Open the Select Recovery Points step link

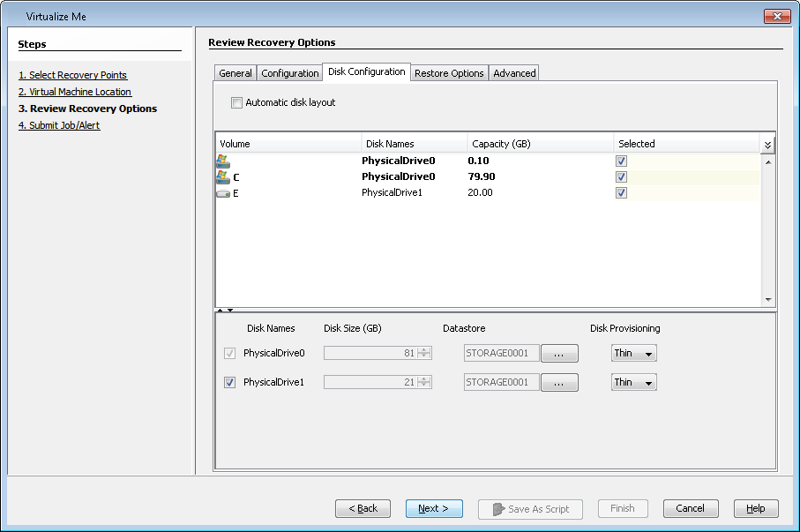click(72, 75)
